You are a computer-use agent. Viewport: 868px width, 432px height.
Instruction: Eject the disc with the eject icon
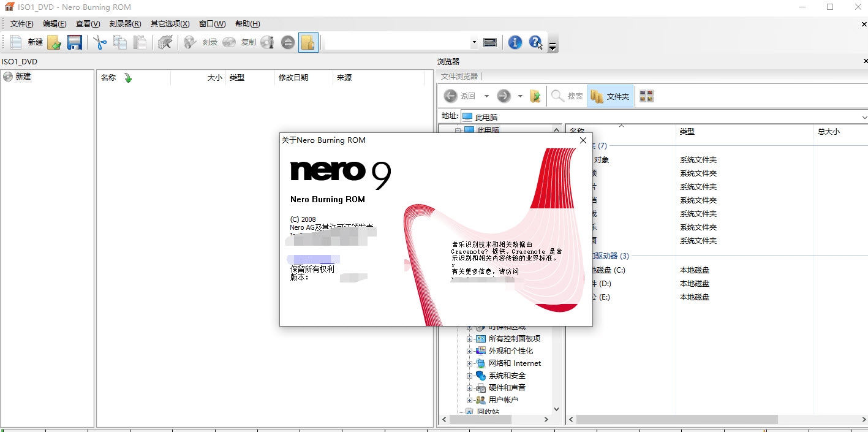[288, 42]
